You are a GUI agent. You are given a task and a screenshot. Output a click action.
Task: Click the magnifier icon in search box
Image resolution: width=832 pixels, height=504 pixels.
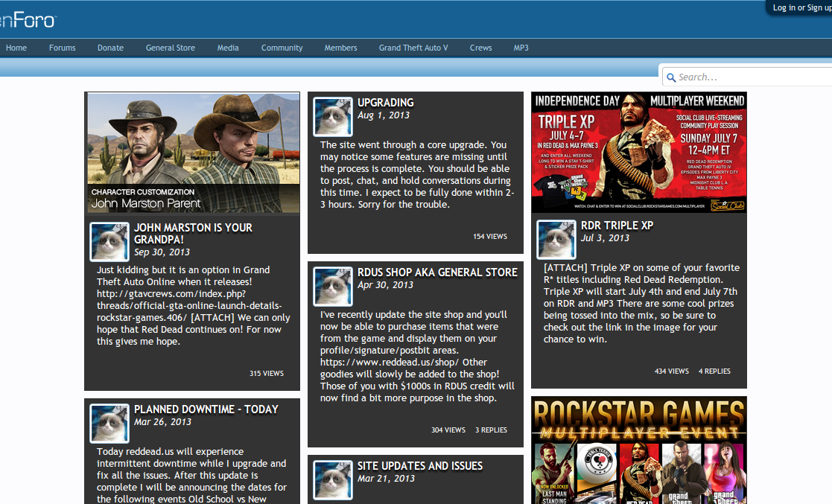click(670, 77)
